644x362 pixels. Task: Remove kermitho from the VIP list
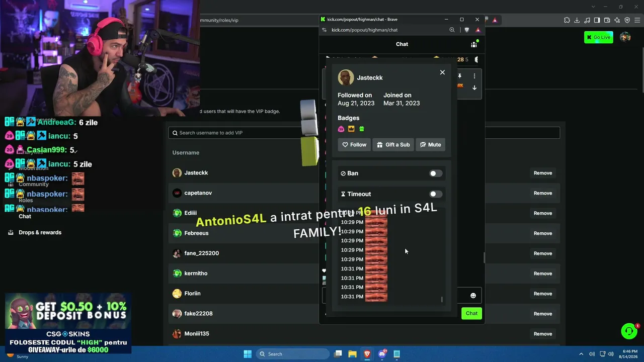(543, 274)
